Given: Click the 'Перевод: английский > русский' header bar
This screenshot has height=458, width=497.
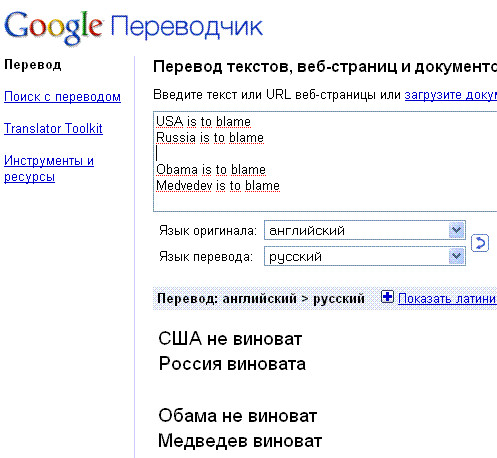Looking at the screenshot, I should tap(325, 298).
